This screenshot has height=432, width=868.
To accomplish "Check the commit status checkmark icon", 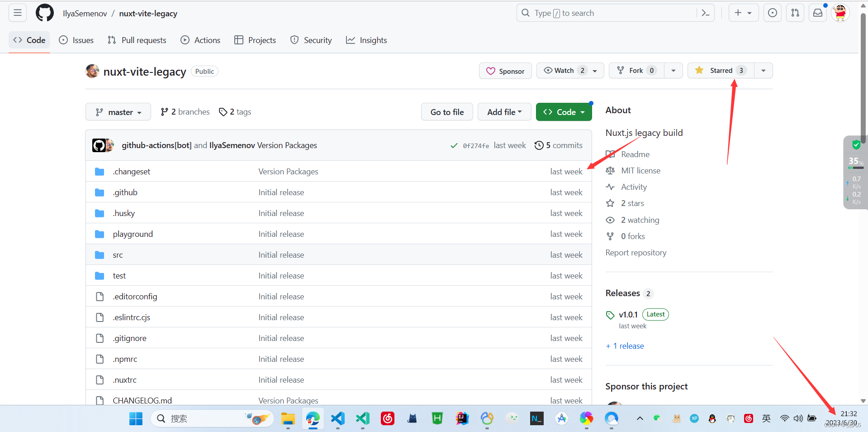I will (x=454, y=146).
